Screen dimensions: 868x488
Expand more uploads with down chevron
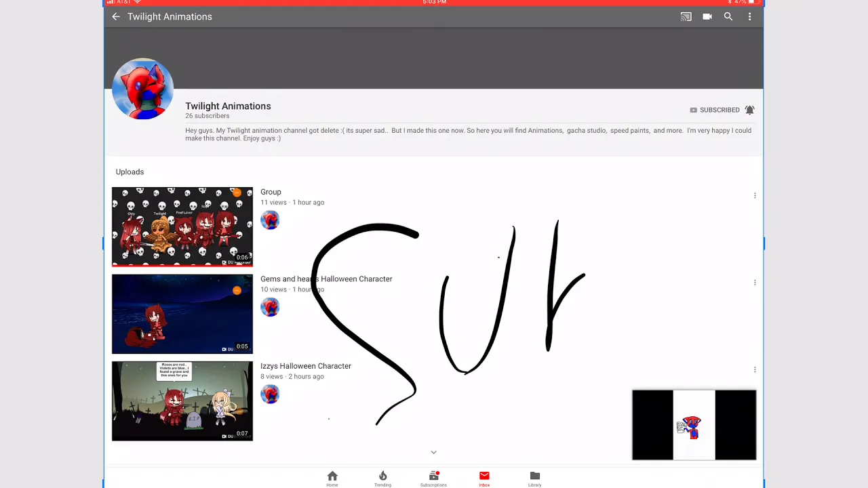coord(433,452)
